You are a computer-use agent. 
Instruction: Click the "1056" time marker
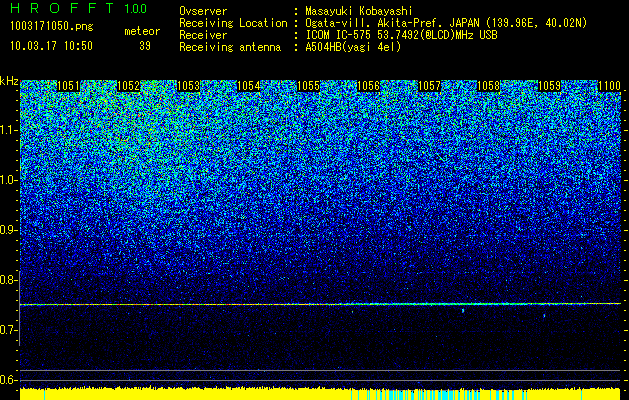[369, 86]
